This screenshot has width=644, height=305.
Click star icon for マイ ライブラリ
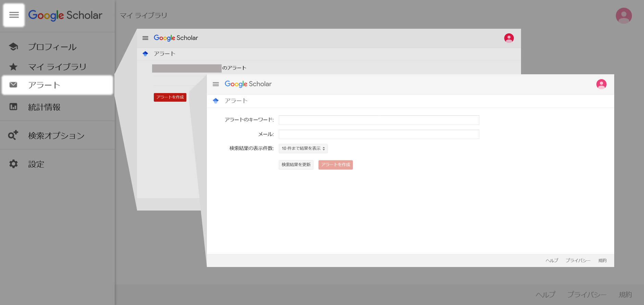13,67
